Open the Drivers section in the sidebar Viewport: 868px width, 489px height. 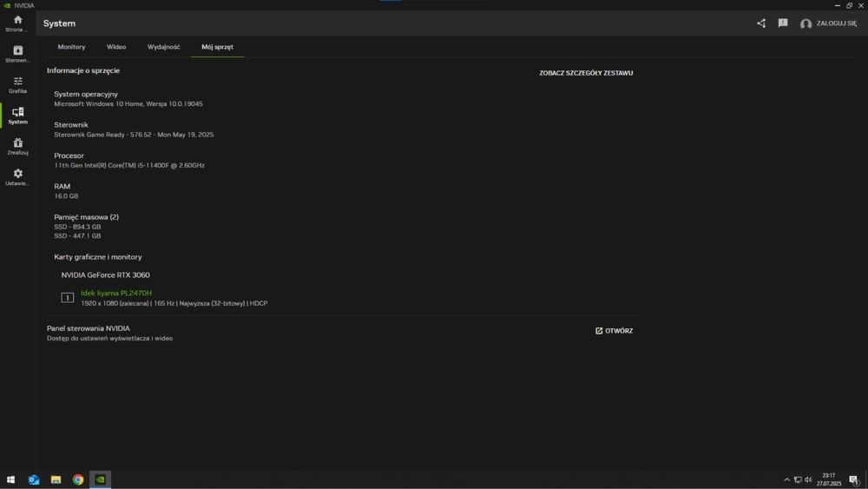tap(17, 54)
